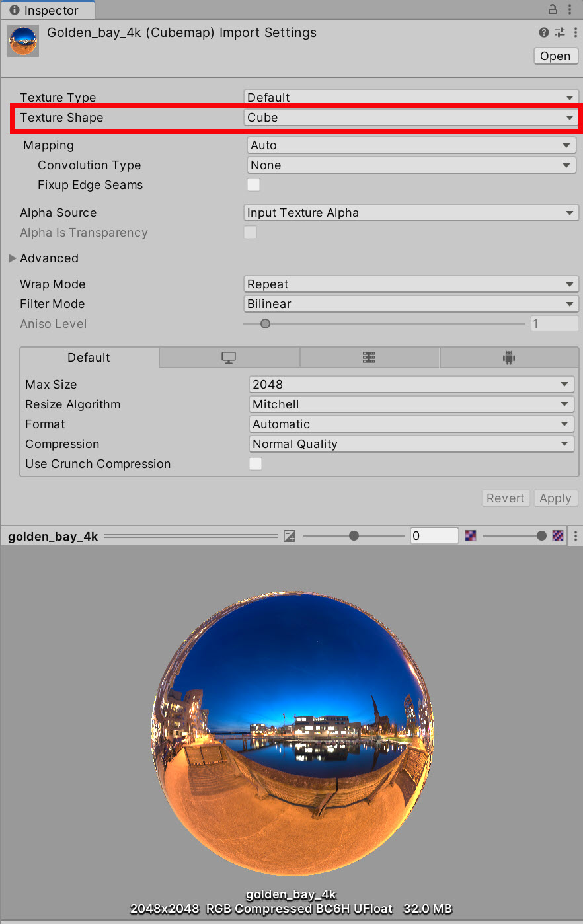The width and height of the screenshot is (583, 924).
Task: Click the Golden_bay_4k asset thumbnail icon
Action: (23, 41)
